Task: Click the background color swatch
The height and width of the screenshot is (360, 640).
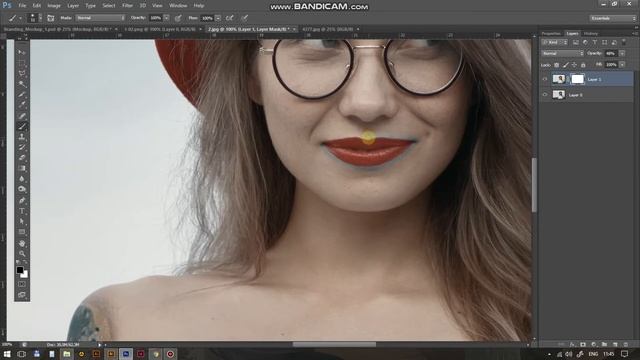Action: click(x=25, y=275)
